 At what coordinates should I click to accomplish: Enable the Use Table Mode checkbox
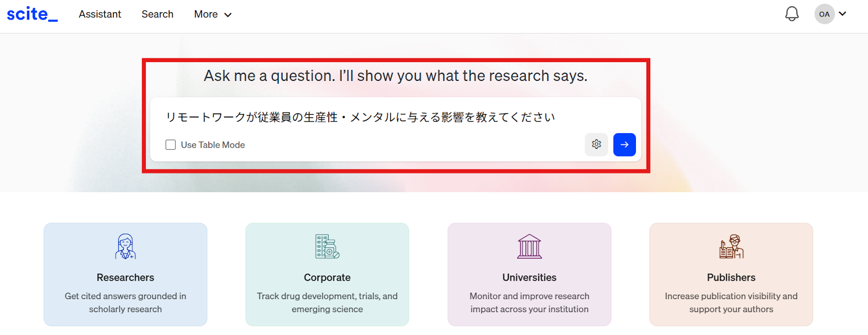coord(170,145)
